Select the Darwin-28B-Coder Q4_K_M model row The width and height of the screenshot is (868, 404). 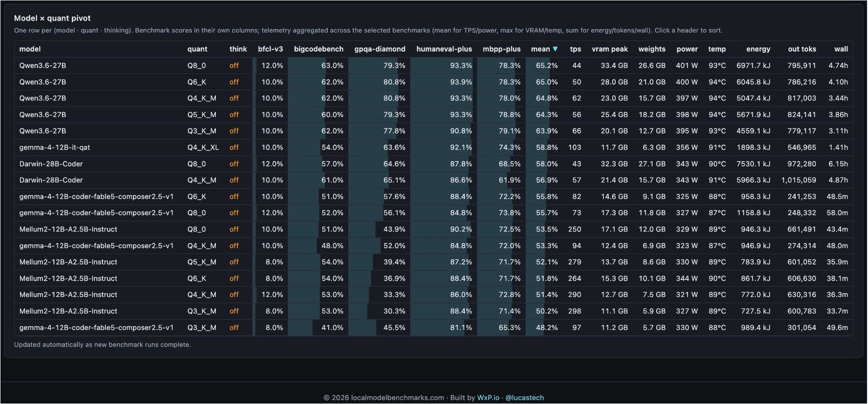pyautogui.click(x=433, y=180)
